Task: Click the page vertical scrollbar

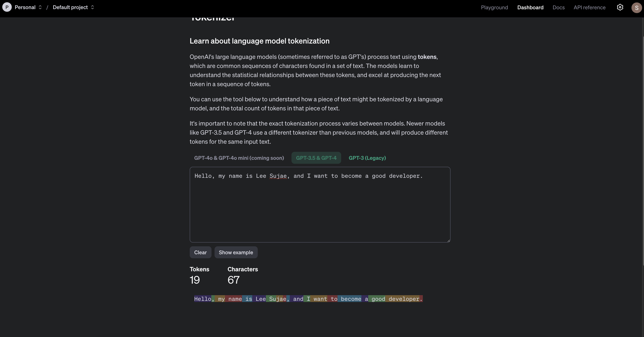Action: (x=643, y=150)
